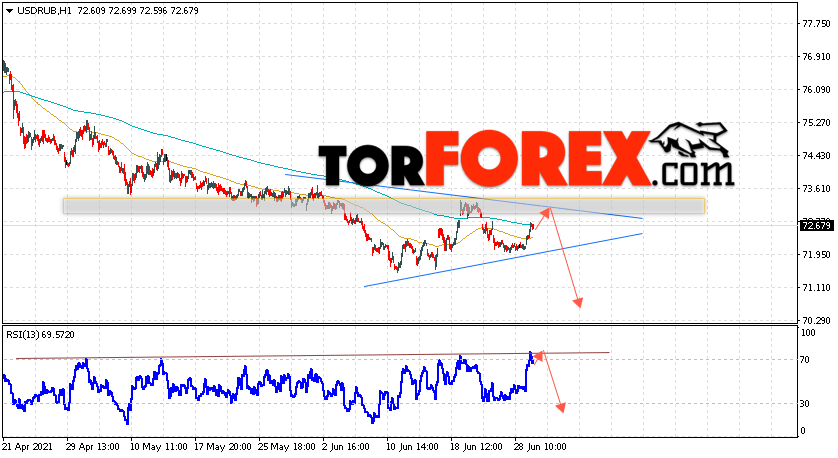Click the 18 Jun 12:00 time label
The height and width of the screenshot is (458, 838).
click(478, 447)
